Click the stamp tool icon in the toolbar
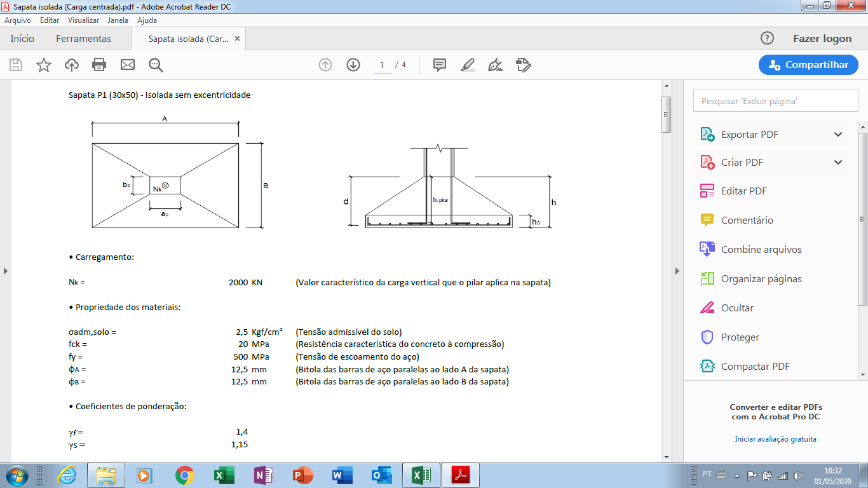This screenshot has height=488, width=868. [524, 65]
